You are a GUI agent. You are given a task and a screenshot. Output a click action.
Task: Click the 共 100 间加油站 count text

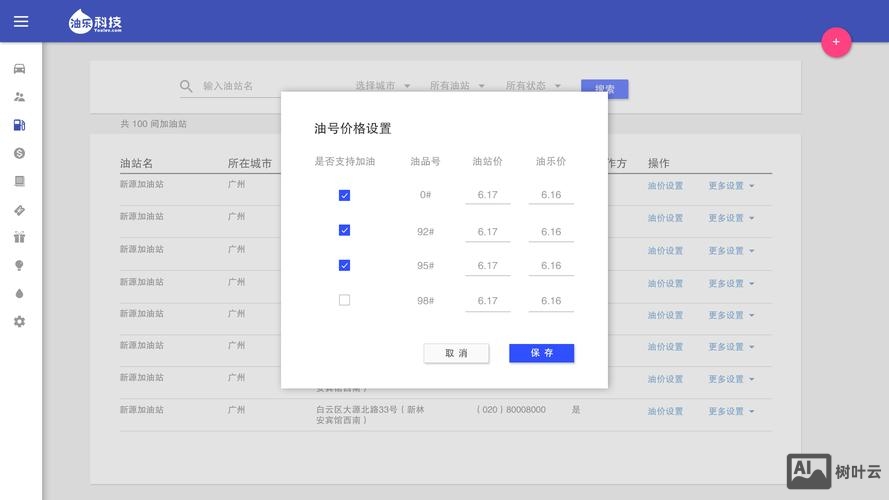[153, 124]
